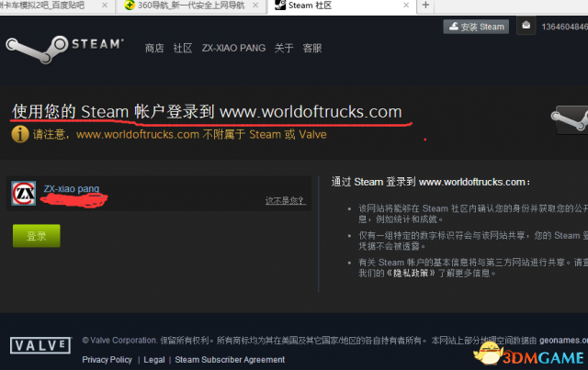Image resolution: width=588 pixels, height=370 pixels.
Task: Switch to the 卡车模拟2吧 百度贴吧 tab
Action: 56,6
